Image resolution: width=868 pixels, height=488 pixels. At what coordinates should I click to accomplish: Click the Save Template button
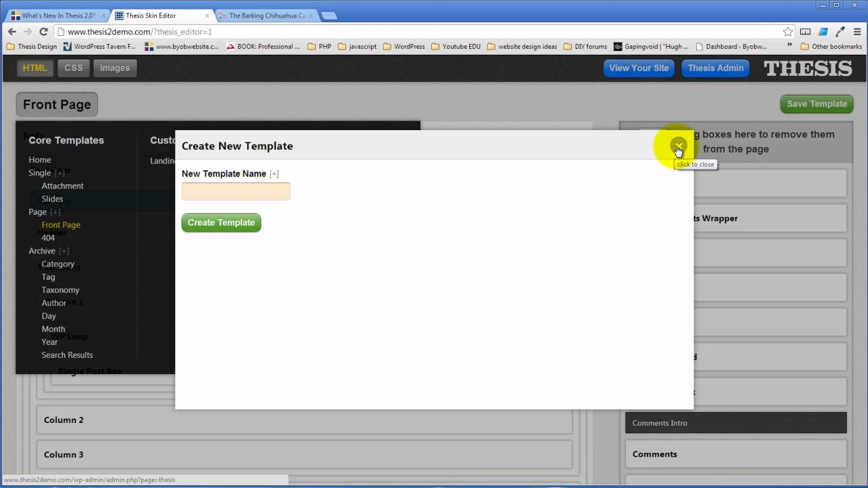[x=816, y=104]
